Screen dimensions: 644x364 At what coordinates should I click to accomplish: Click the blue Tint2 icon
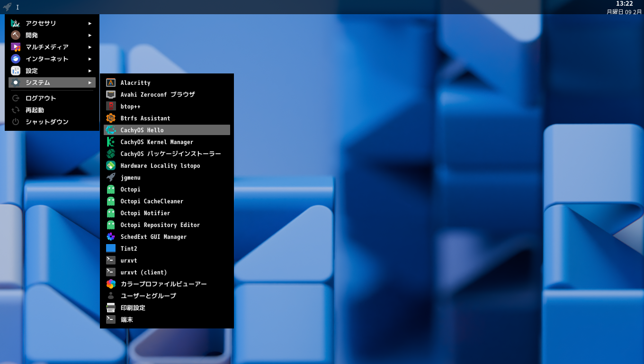[x=111, y=248]
